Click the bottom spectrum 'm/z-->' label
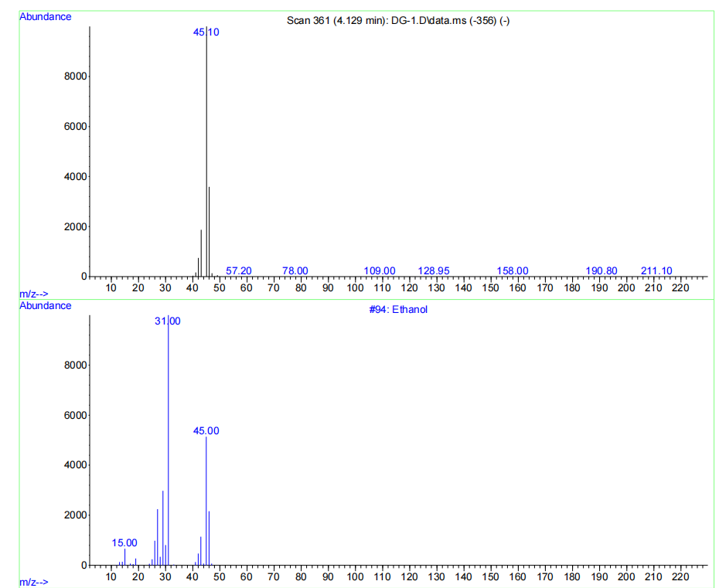719x588 pixels. coord(33,582)
